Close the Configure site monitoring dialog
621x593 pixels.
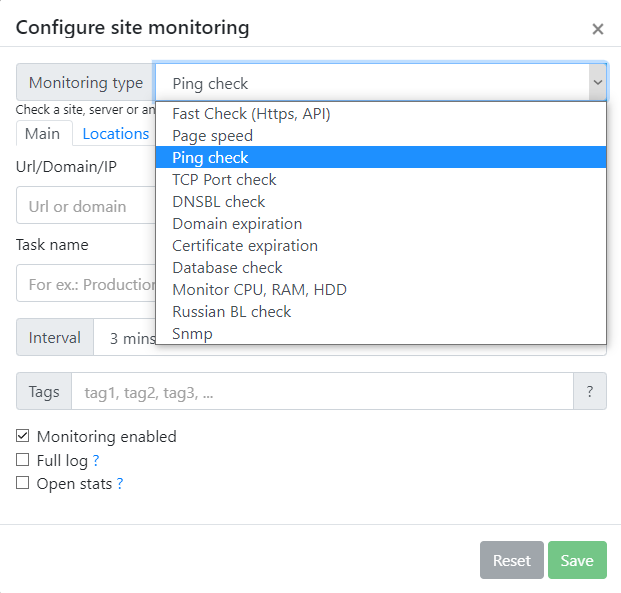pos(598,29)
